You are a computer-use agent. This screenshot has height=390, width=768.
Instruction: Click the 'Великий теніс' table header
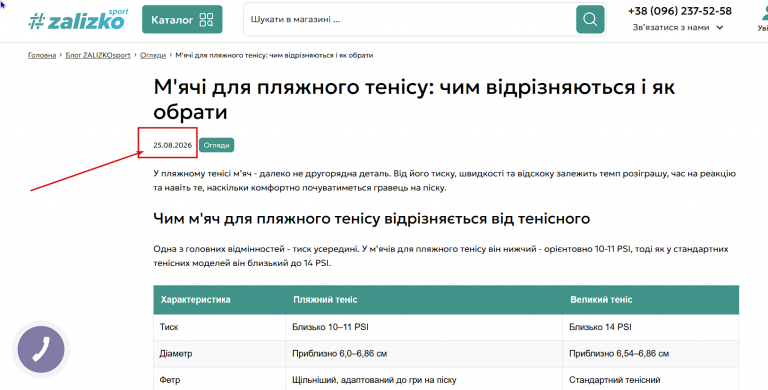click(x=601, y=299)
